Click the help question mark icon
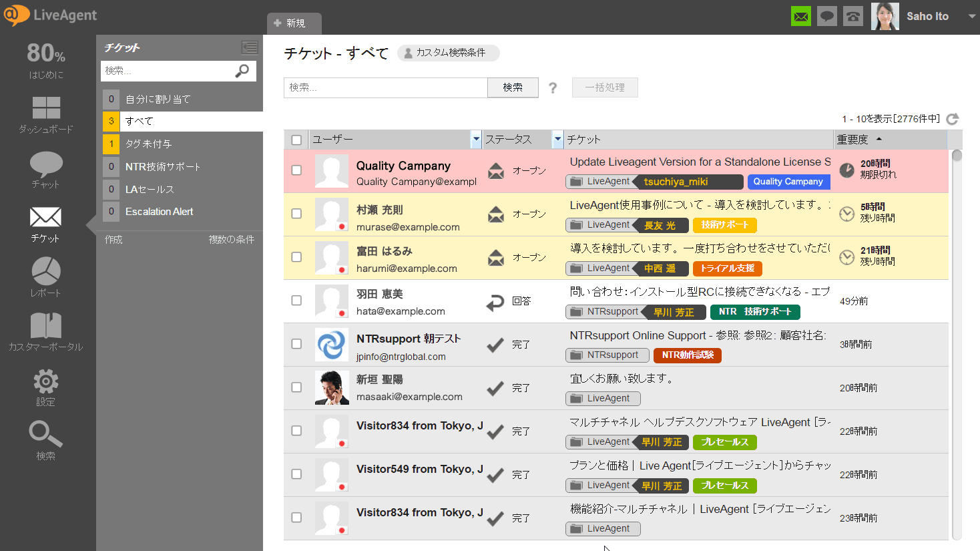The height and width of the screenshot is (551, 980). coord(553,87)
